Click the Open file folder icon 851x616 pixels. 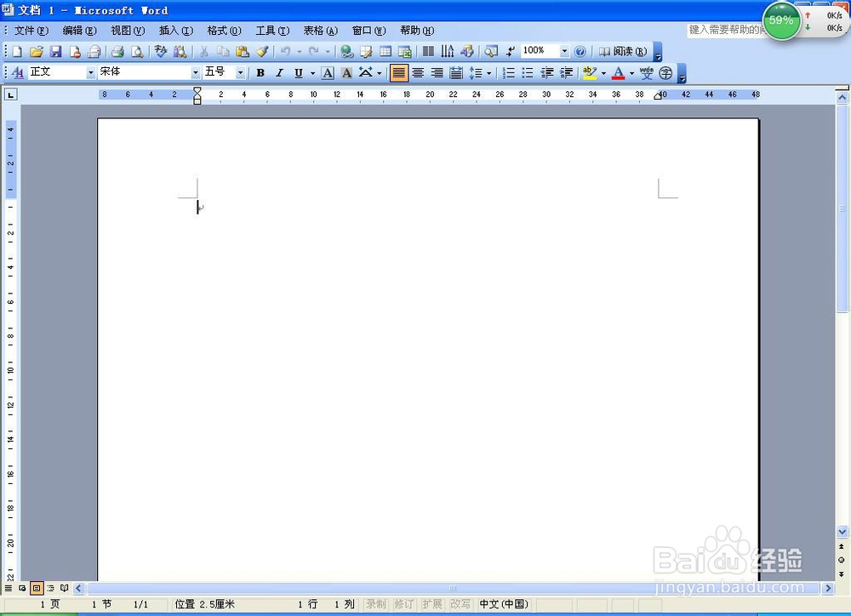[37, 52]
